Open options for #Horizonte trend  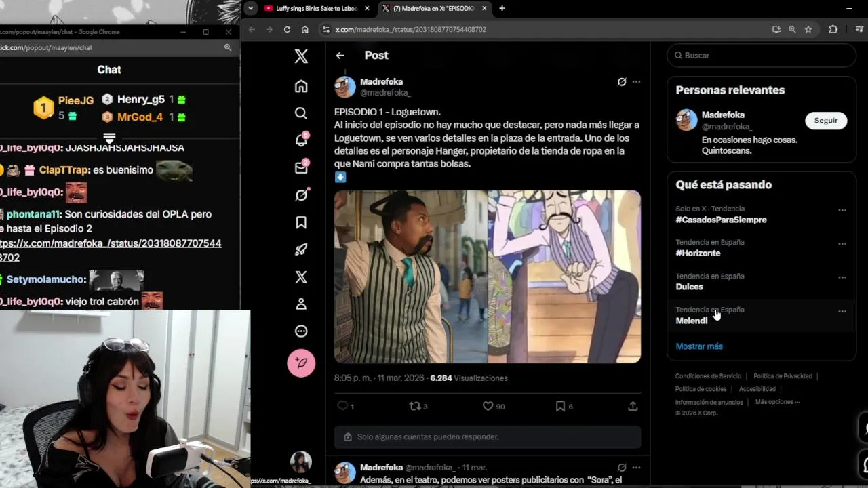click(x=842, y=243)
